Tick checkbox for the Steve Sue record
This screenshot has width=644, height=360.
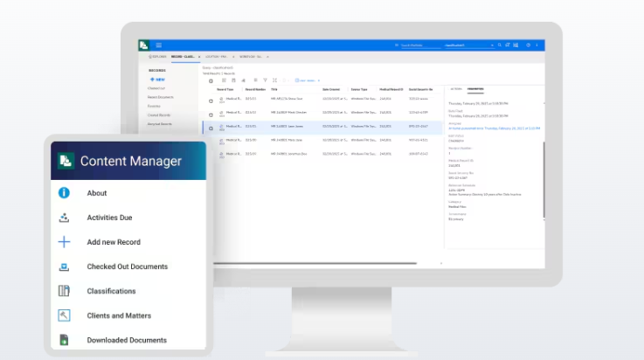point(211,100)
